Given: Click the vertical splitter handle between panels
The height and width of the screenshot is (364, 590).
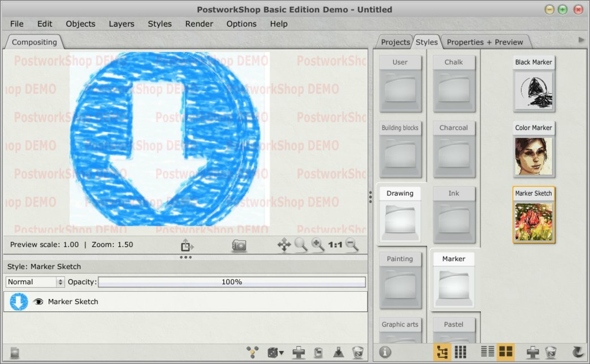Looking at the screenshot, I should [x=370, y=197].
